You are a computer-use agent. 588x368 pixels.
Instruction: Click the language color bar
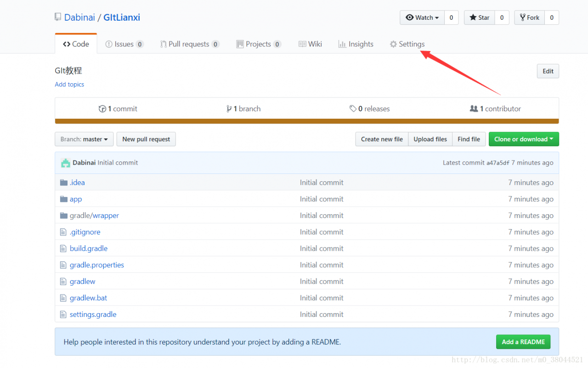pyautogui.click(x=307, y=121)
